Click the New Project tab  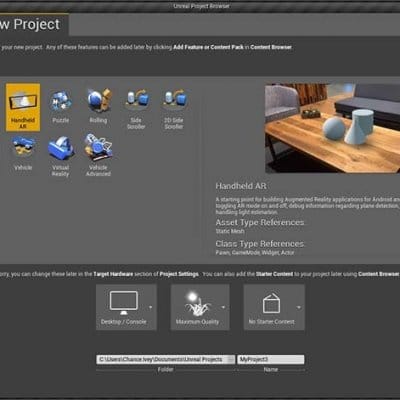(x=34, y=25)
